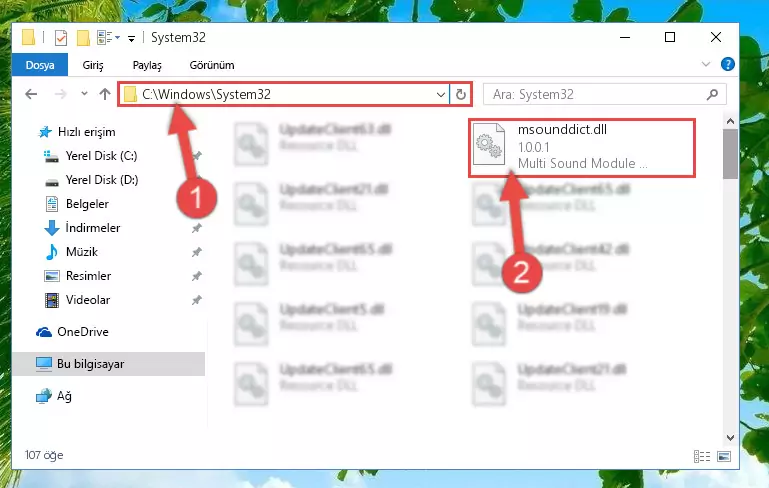Click the folder icon in address bar
Viewport: 769px width, 488px height.
coord(130,94)
